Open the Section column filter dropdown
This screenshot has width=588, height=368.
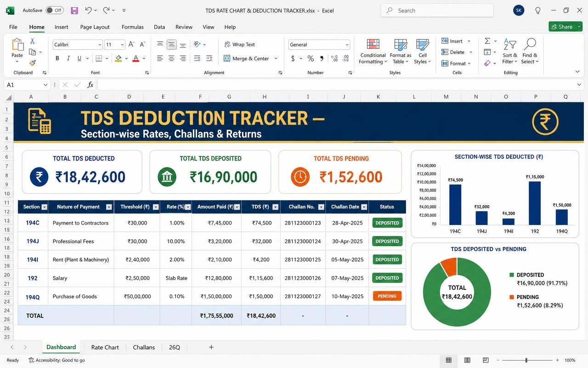[x=44, y=207]
